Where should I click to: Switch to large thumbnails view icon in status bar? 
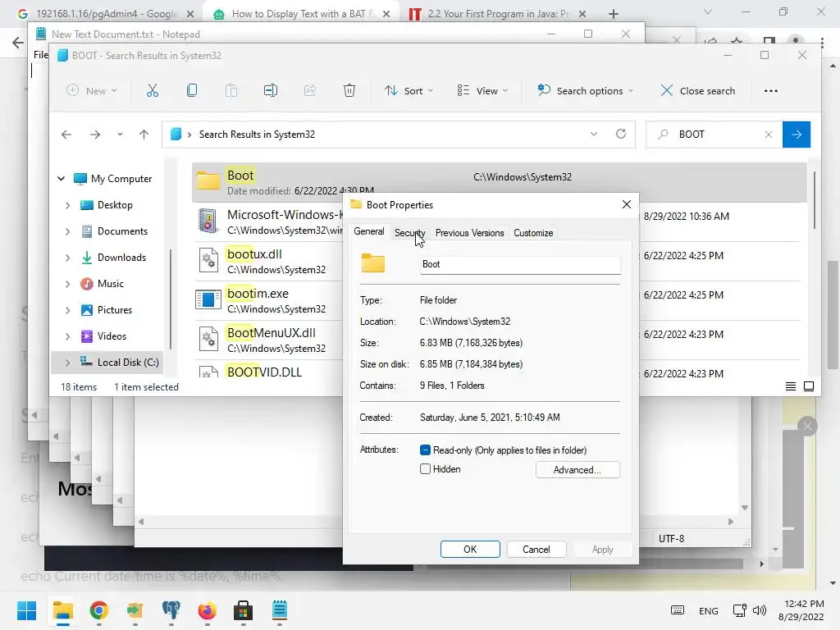[x=809, y=386]
